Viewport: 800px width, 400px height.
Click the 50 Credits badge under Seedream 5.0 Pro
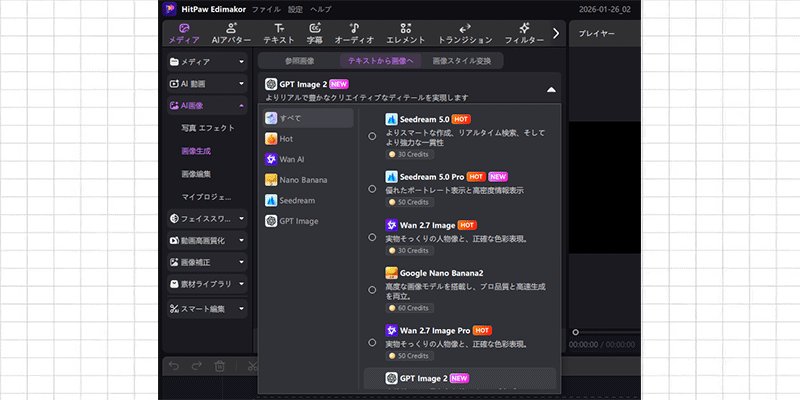(410, 202)
